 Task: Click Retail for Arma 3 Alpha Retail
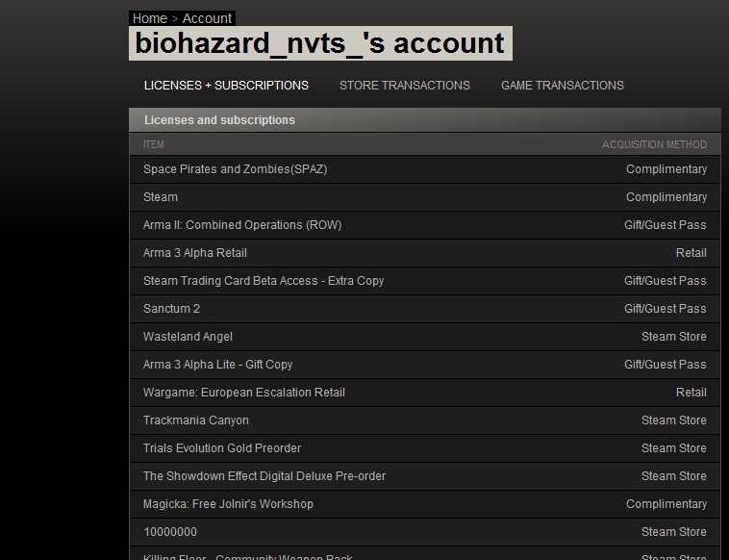(x=691, y=253)
